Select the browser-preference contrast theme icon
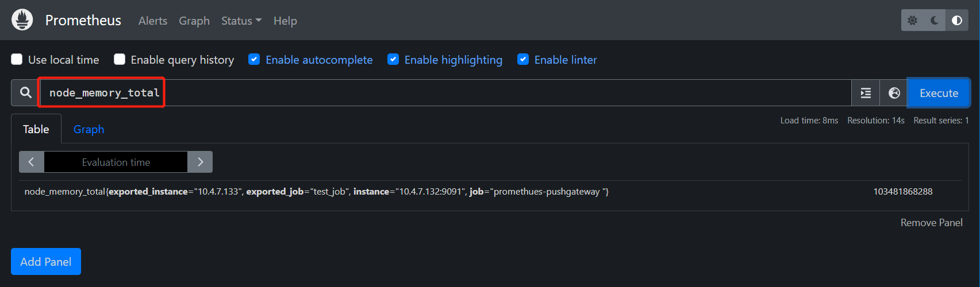Image resolution: width=980 pixels, height=287 pixels. click(957, 21)
